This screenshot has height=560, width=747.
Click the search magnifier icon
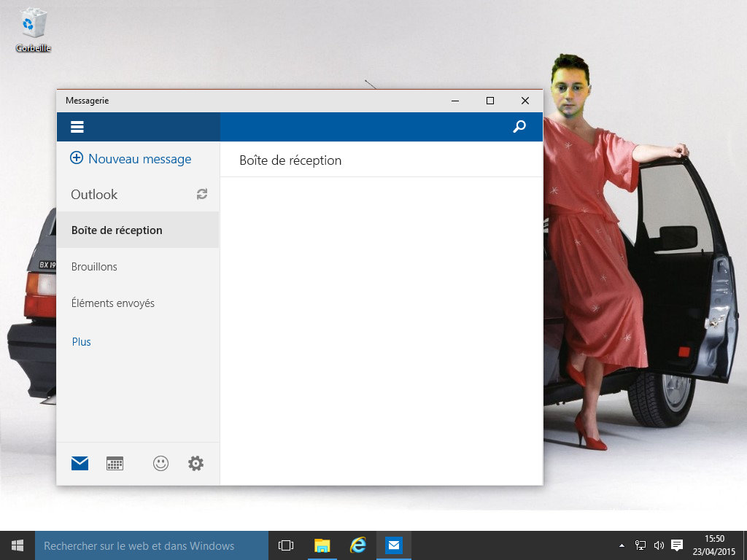(519, 127)
